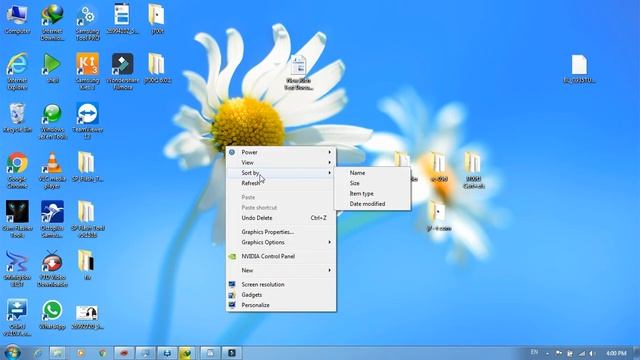The height and width of the screenshot is (360, 640).
Task: Select the TeamViewer 12 shortcut
Action: click(87, 121)
